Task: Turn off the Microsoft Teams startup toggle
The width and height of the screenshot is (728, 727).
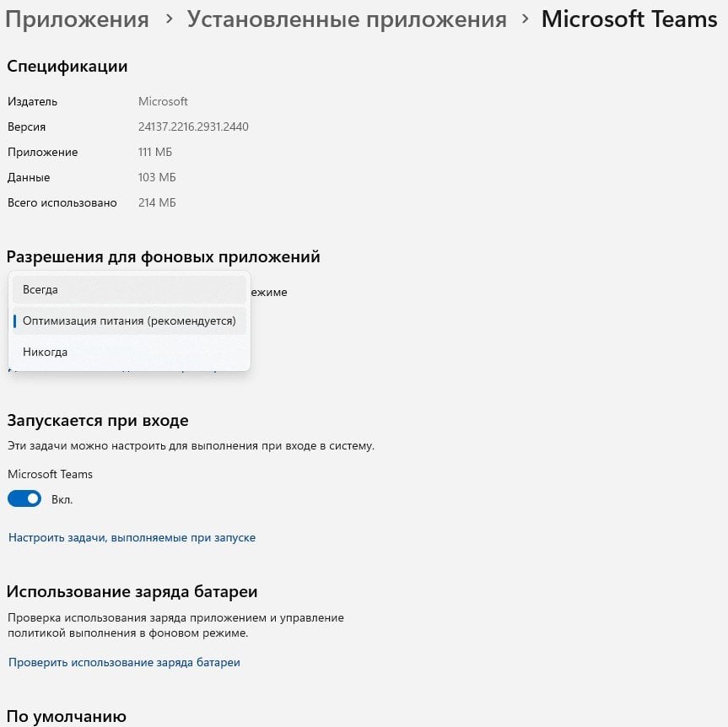Action: (24, 499)
